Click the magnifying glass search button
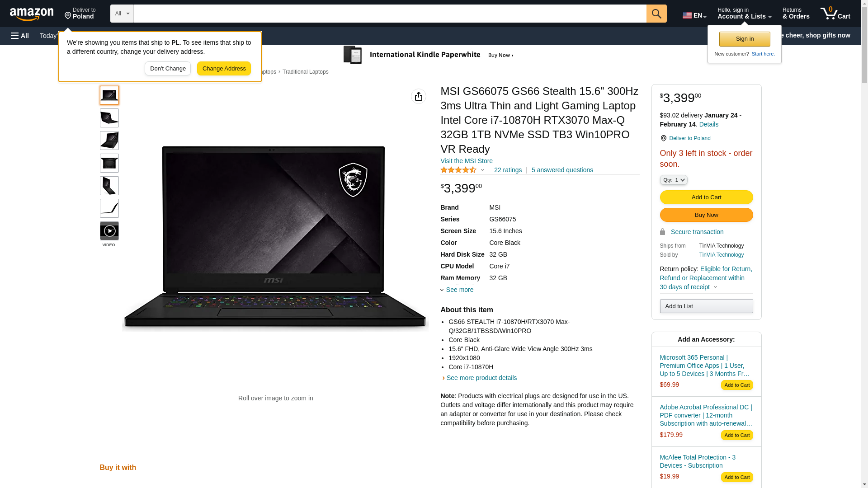868x488 pixels. pos(656,14)
